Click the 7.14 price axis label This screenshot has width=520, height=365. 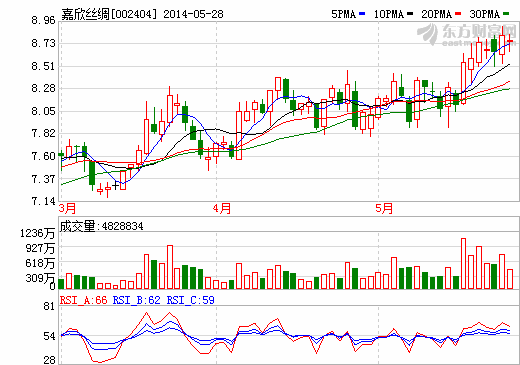coord(43,201)
